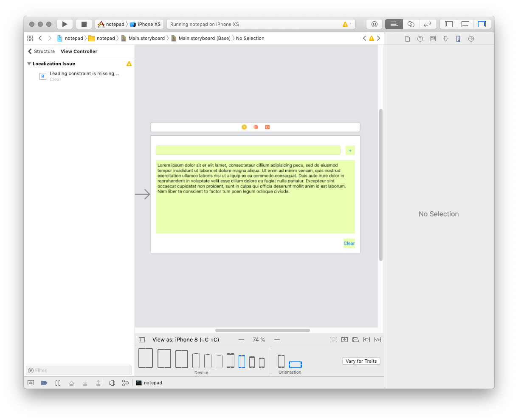Open the iPhone XS destination dropdown
This screenshot has height=420, width=518.
(145, 24)
